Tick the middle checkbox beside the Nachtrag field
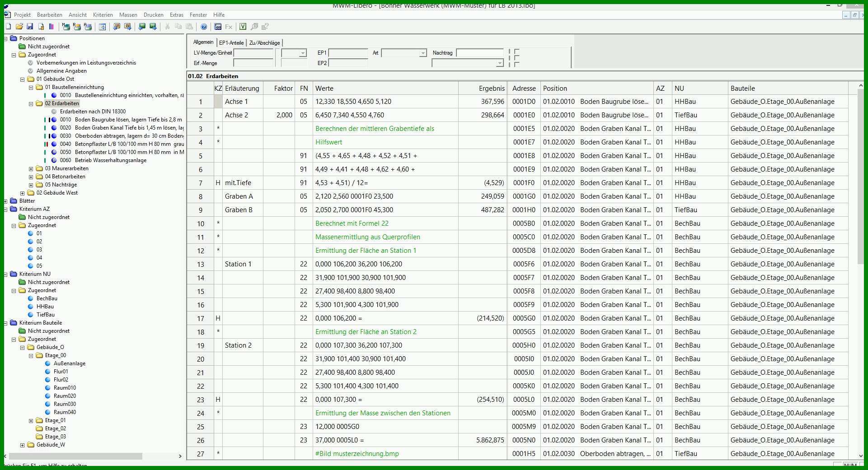This screenshot has height=470, width=868. [x=517, y=58]
